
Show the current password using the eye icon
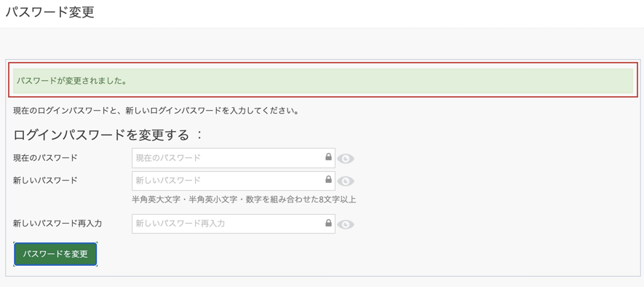pyautogui.click(x=346, y=159)
